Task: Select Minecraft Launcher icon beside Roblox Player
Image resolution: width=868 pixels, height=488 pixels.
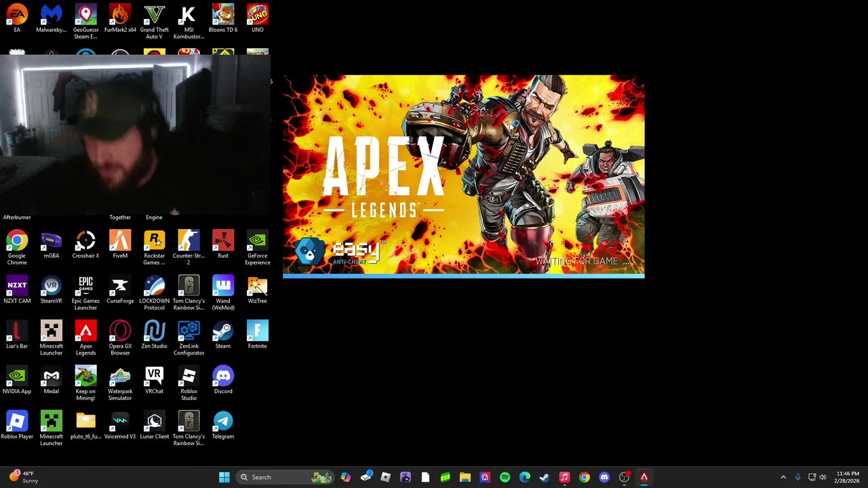Action: pyautogui.click(x=52, y=429)
